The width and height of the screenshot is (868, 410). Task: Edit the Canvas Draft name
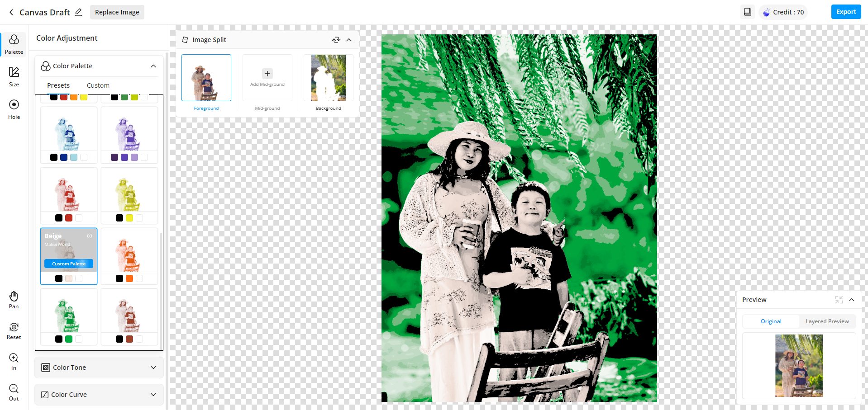pyautogui.click(x=78, y=12)
